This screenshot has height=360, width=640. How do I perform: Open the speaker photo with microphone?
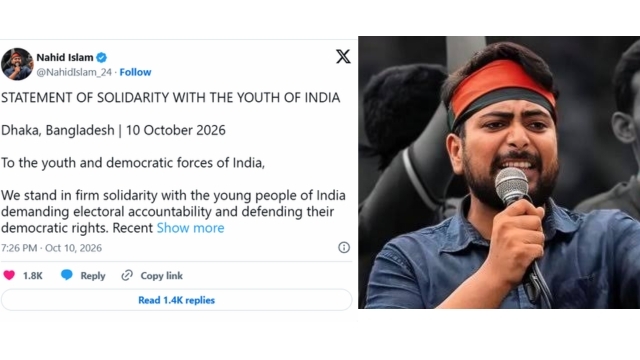click(x=499, y=172)
